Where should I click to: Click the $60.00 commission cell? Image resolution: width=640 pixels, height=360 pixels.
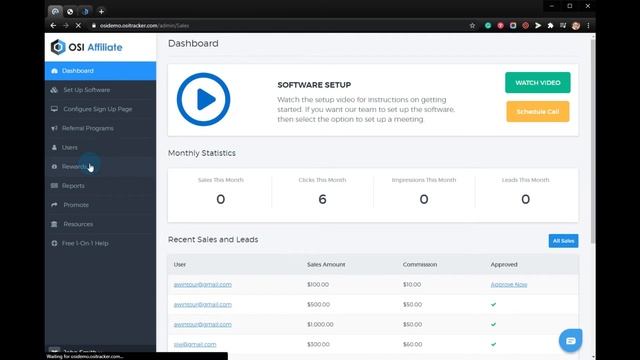click(413, 344)
